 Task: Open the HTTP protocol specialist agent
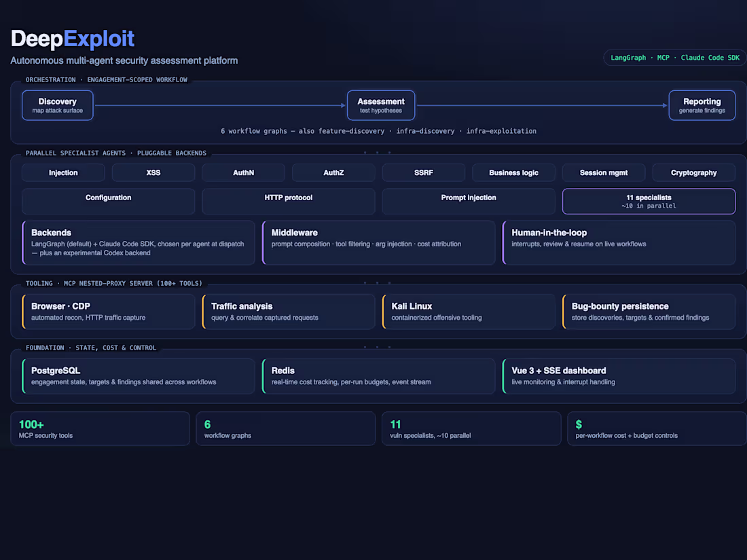coord(288,201)
